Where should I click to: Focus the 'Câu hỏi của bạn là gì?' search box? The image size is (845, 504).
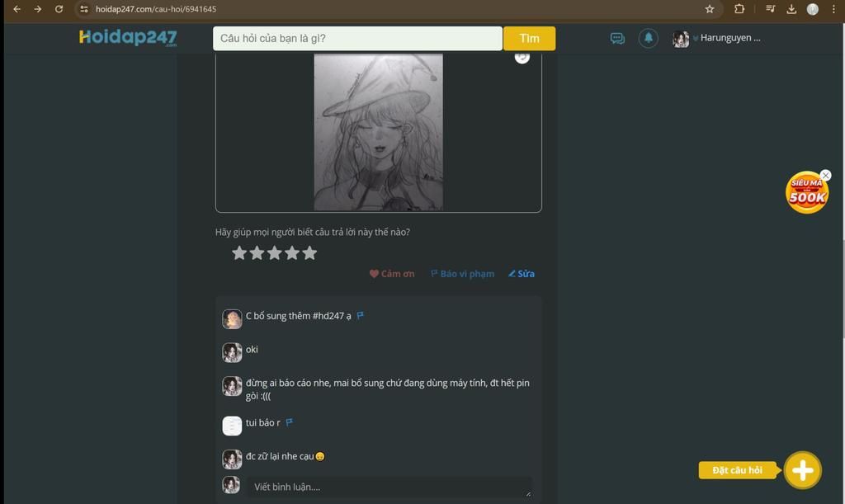pos(357,38)
